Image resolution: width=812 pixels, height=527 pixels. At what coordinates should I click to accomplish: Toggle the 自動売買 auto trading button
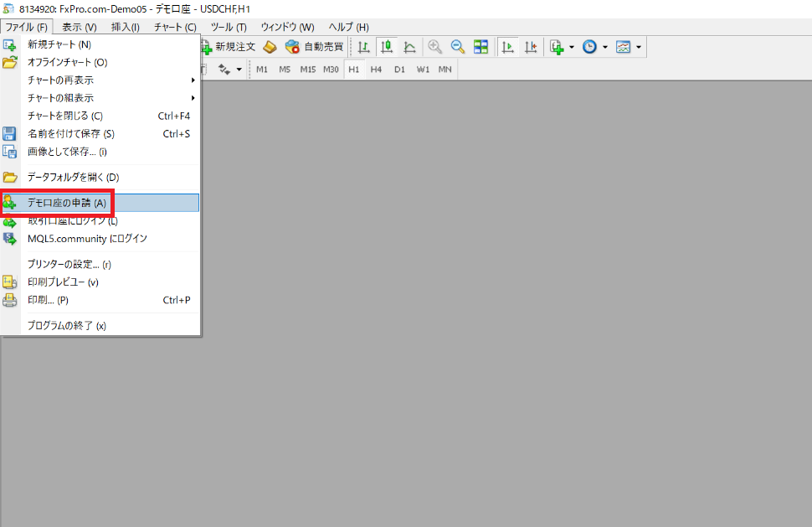click(x=314, y=47)
